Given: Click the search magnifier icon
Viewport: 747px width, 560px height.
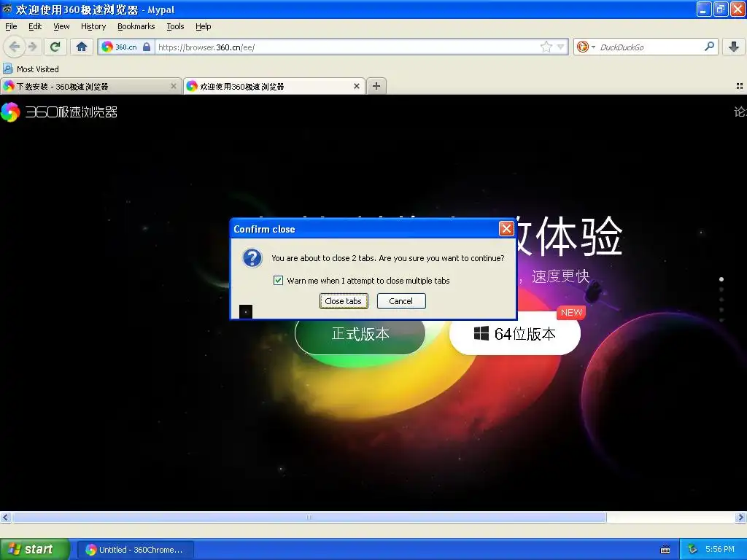Looking at the screenshot, I should point(709,46).
